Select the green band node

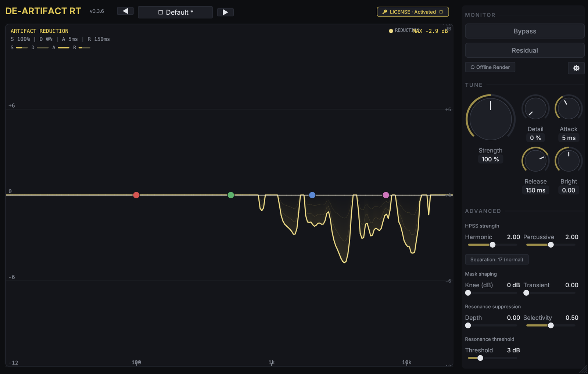[231, 195]
